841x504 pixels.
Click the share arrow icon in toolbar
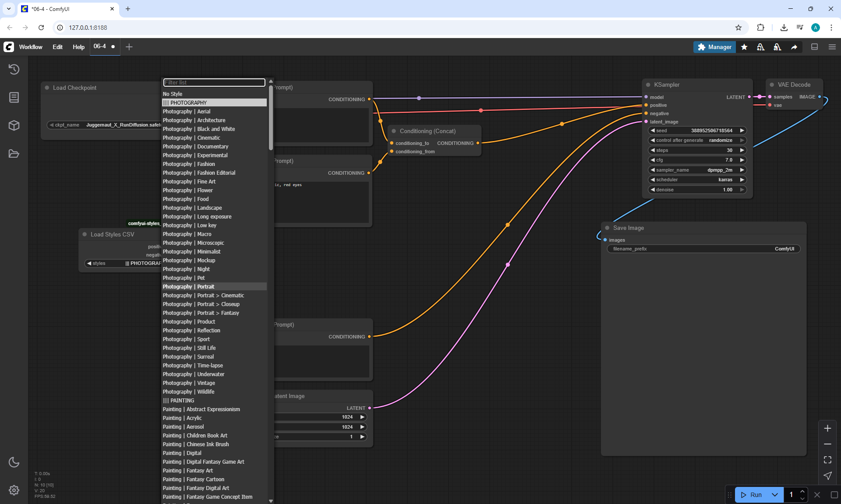[794, 47]
